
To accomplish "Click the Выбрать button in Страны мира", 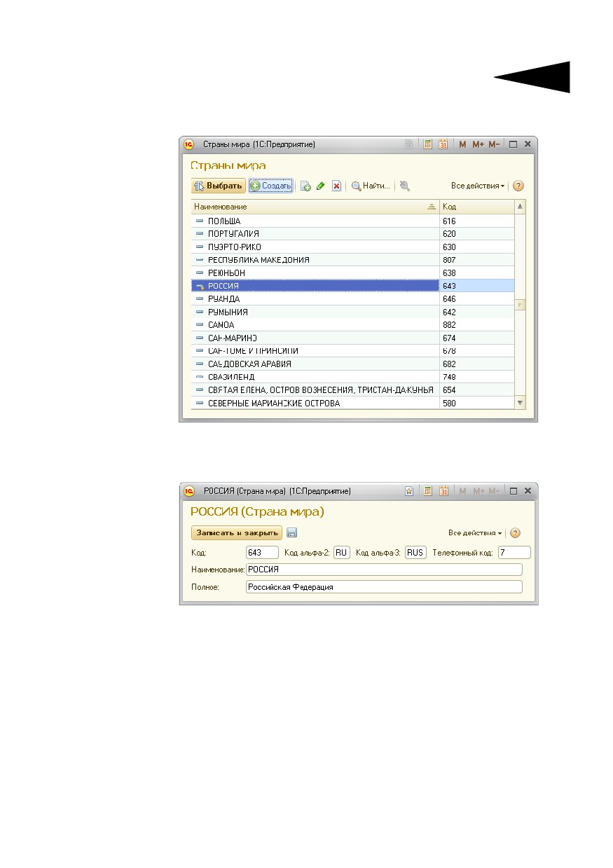I will point(218,186).
